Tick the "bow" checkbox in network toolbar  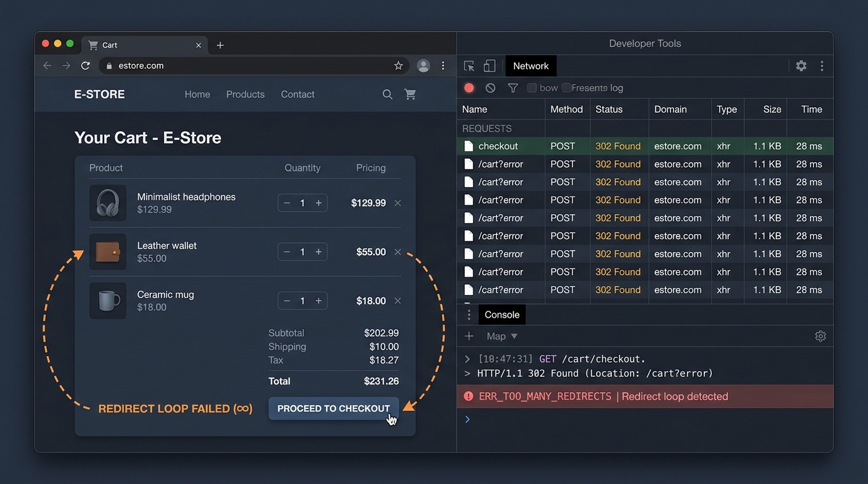click(532, 88)
